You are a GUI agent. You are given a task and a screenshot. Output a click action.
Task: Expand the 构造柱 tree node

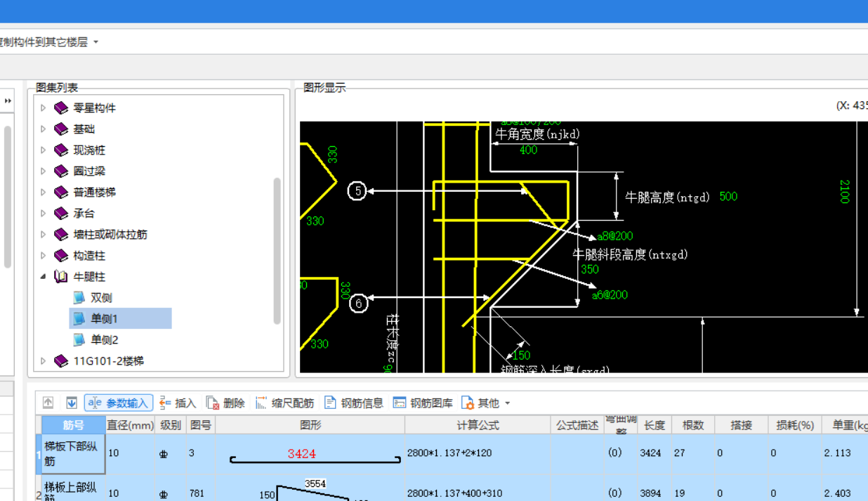click(x=43, y=256)
